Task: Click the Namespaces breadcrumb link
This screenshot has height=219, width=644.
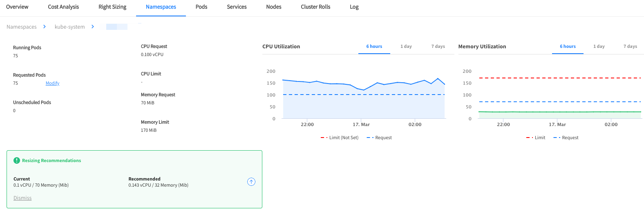Action: point(22,27)
